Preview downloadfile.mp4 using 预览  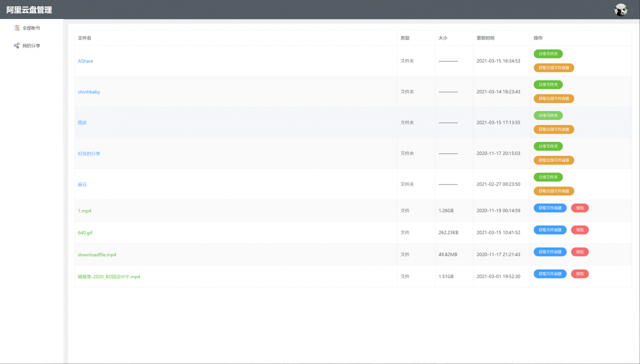580,252
